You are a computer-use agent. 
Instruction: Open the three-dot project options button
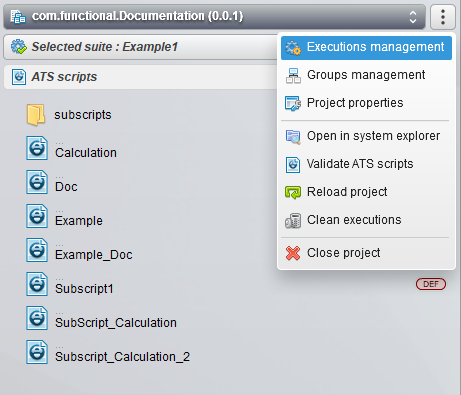click(x=443, y=17)
